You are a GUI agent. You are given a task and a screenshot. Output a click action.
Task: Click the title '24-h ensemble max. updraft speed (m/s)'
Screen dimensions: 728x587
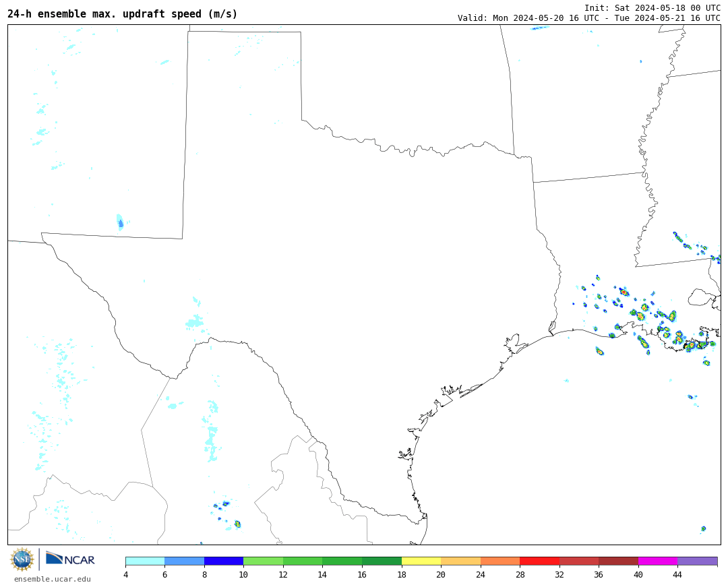tap(123, 14)
